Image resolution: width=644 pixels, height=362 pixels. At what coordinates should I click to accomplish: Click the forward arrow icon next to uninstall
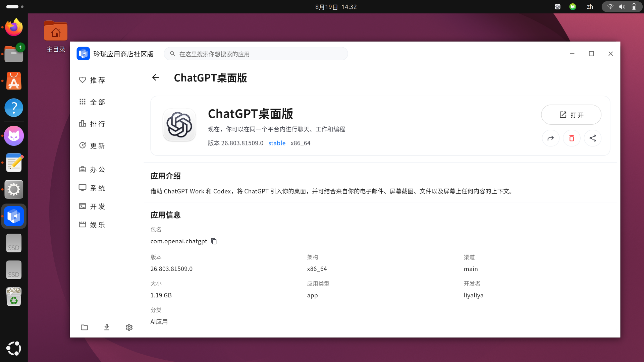coord(551,138)
